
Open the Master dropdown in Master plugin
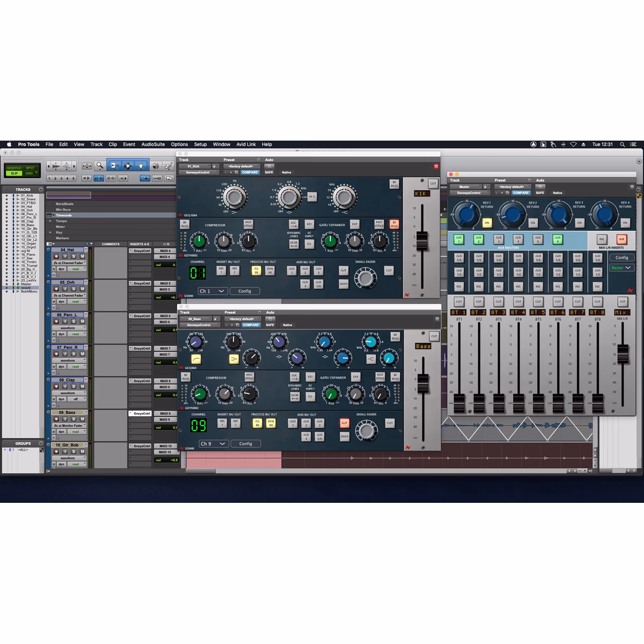click(x=621, y=268)
